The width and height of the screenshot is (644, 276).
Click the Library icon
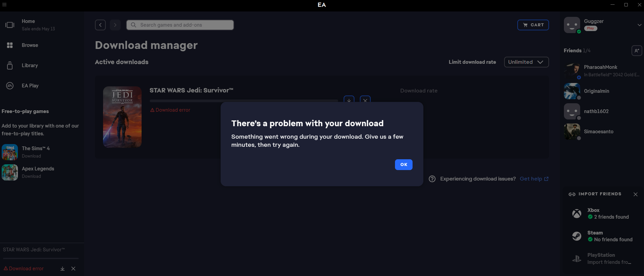[x=10, y=65]
